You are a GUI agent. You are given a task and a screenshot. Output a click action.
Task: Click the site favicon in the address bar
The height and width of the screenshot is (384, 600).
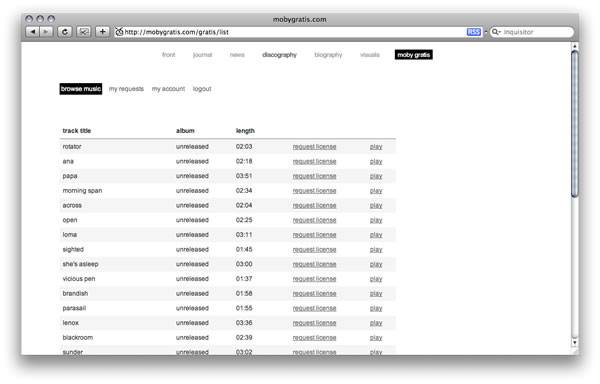coord(119,32)
